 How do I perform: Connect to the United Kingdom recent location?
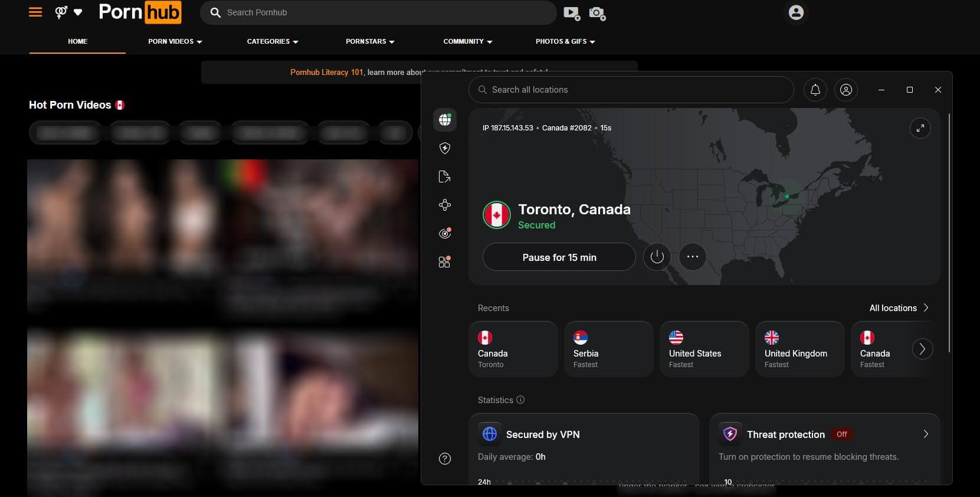coord(799,349)
